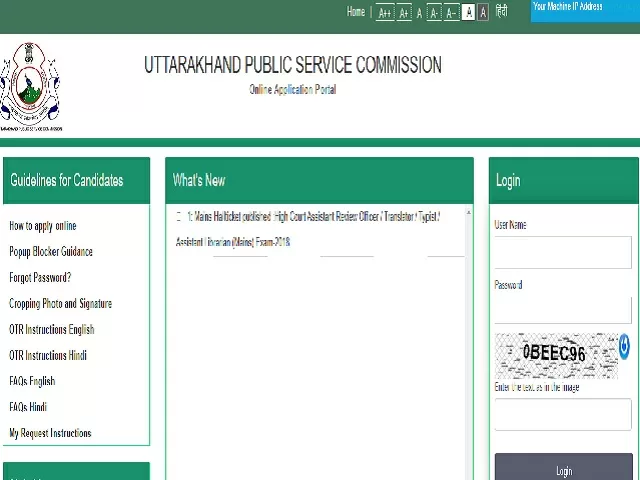
Task: Click the A- font size button
Action: [434, 13]
